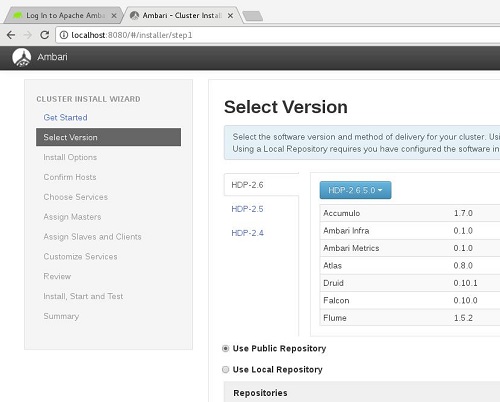Viewport: 500px width, 402px height.
Task: Click Review wizard step
Action: [57, 276]
